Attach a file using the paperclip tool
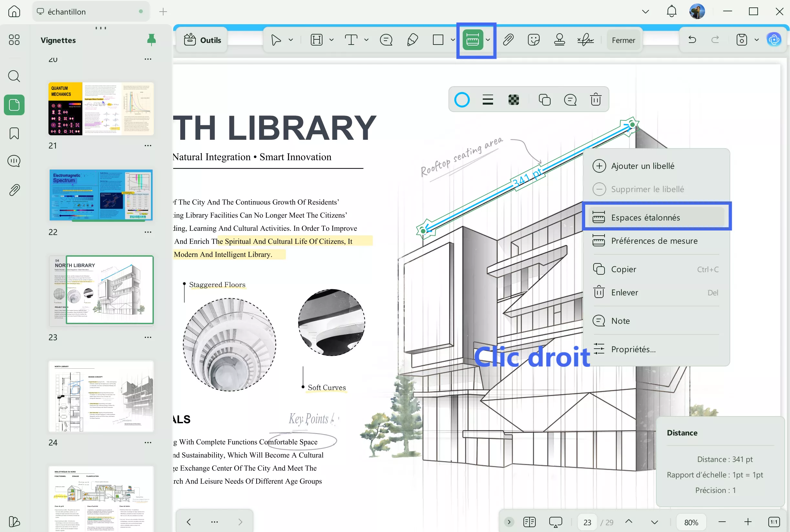The image size is (790, 532). click(508, 40)
